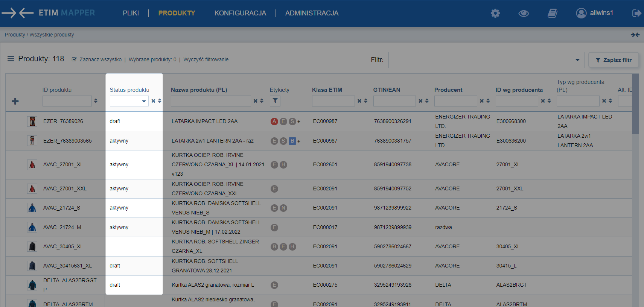Click product name Kurtka ALAS2 granatowa, rozmiar L
Screen dimensions: 644x307
coord(213,285)
